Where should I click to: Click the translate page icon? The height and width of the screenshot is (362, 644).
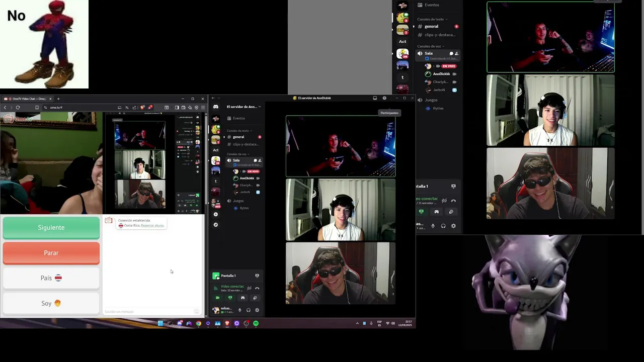click(x=127, y=108)
